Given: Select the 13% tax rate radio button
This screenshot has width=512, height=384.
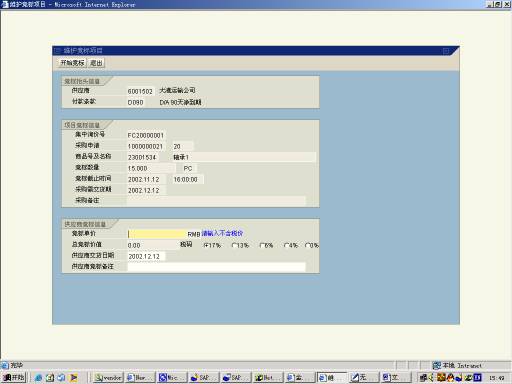Looking at the screenshot, I should (234, 245).
